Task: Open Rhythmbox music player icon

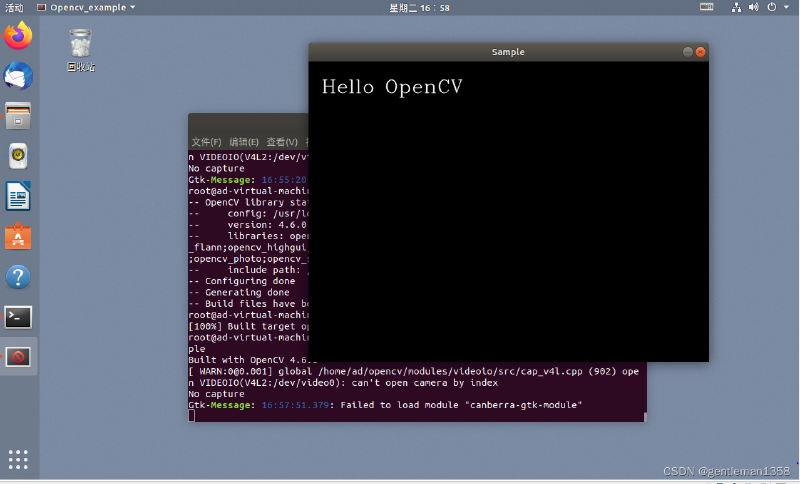Action: [x=18, y=156]
